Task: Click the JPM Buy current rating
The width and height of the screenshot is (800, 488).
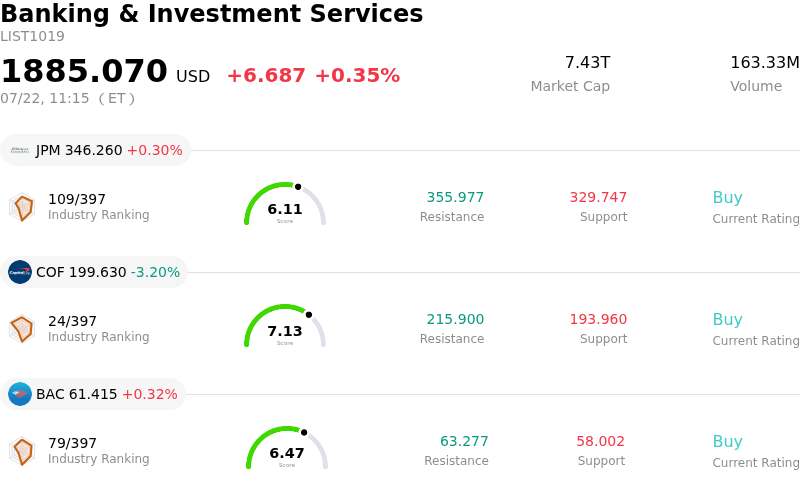Action: pyautogui.click(x=728, y=197)
